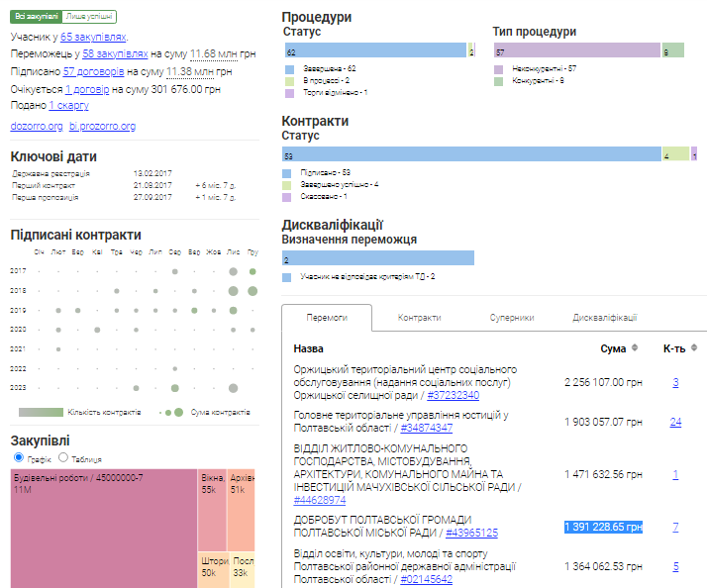This screenshot has width=707, height=588.
Task: Follow the bi.prozorro.org link
Action: (x=103, y=127)
